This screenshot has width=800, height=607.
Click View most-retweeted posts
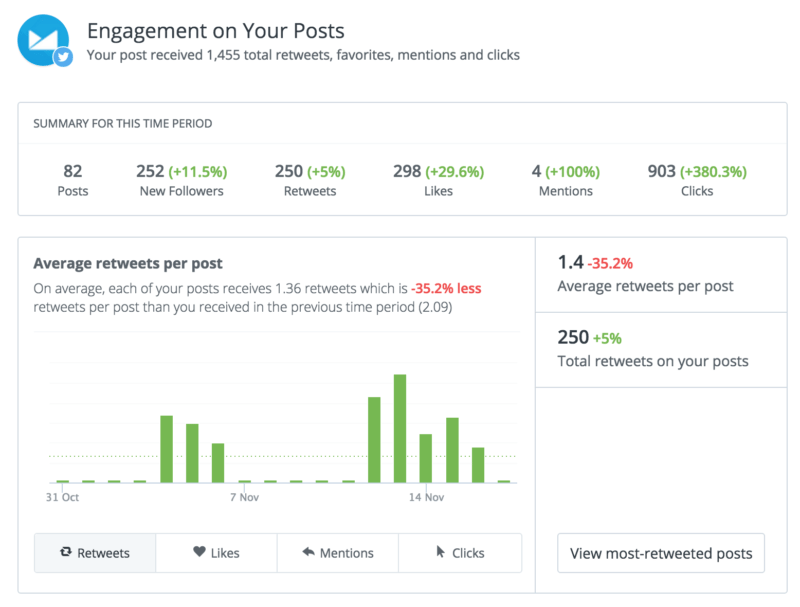pos(661,552)
